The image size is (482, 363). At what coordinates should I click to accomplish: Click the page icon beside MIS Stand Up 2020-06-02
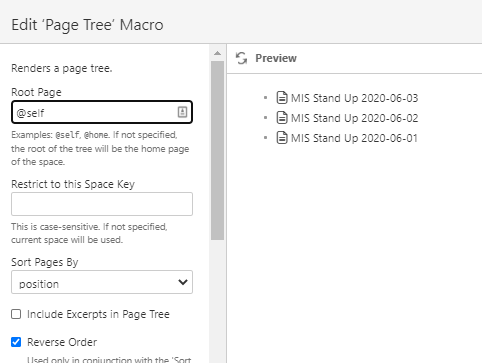coord(282,118)
